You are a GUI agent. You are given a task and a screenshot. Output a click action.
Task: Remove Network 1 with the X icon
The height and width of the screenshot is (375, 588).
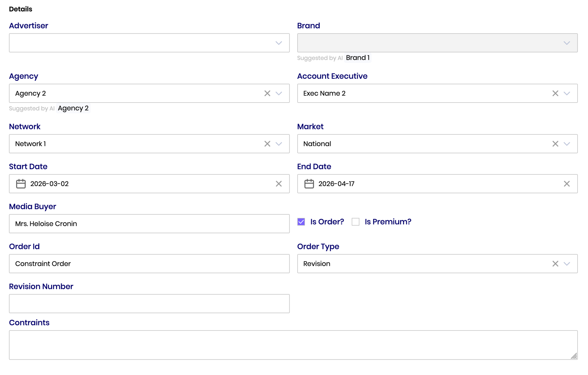(x=267, y=144)
